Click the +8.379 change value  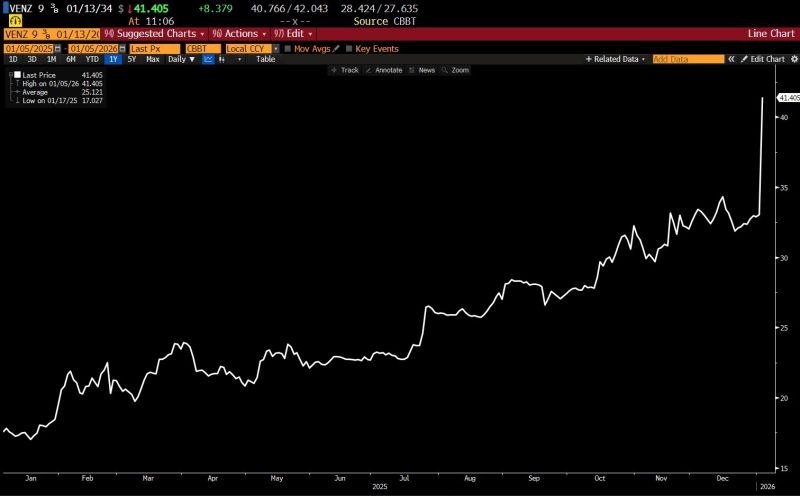(215, 9)
